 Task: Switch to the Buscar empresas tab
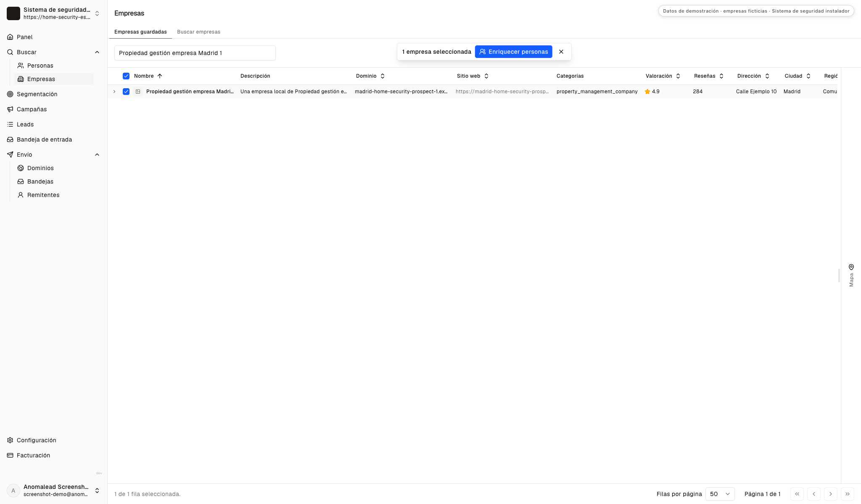(x=199, y=32)
